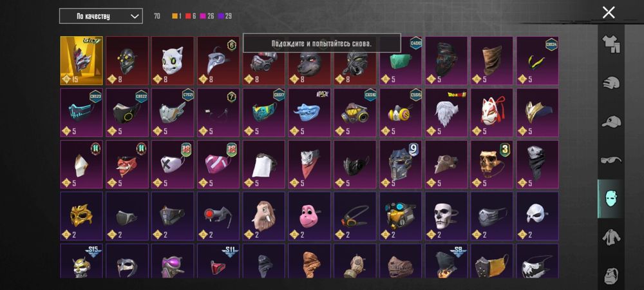
Task: Choose the white cat mask item
Action: pos(173,61)
